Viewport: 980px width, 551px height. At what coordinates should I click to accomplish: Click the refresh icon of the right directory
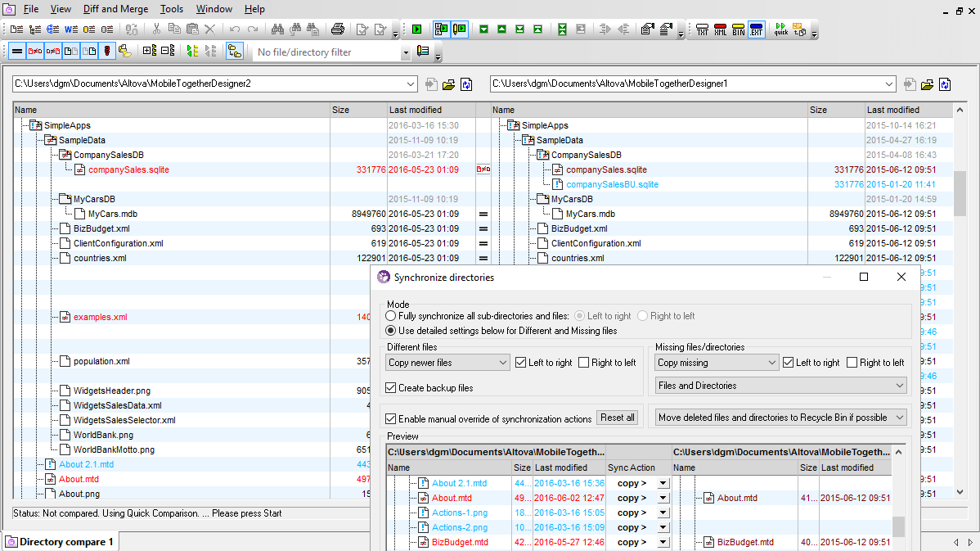pos(944,84)
